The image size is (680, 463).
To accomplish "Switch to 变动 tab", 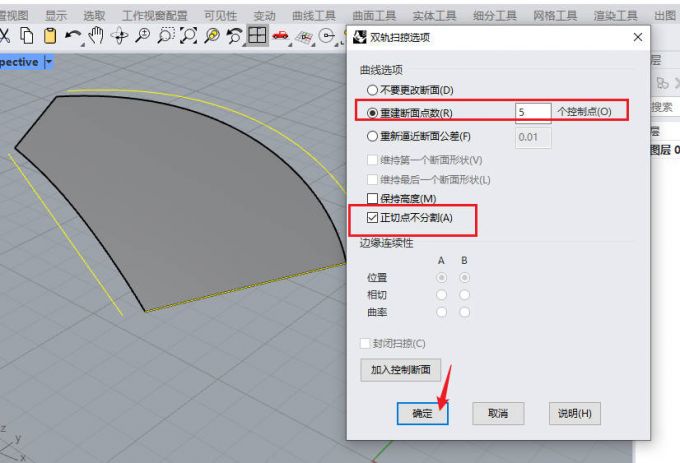I will tap(265, 16).
